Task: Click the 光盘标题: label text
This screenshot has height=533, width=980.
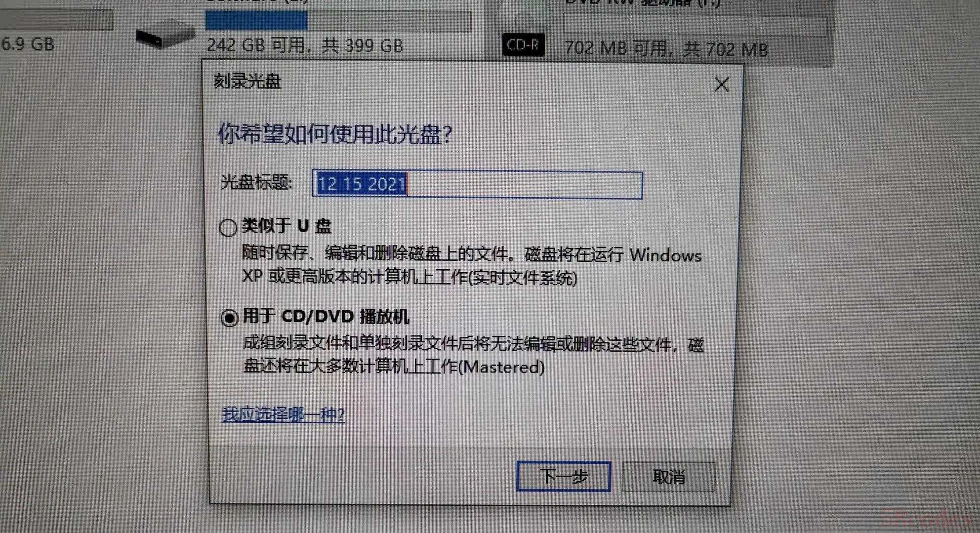Action: (x=257, y=183)
